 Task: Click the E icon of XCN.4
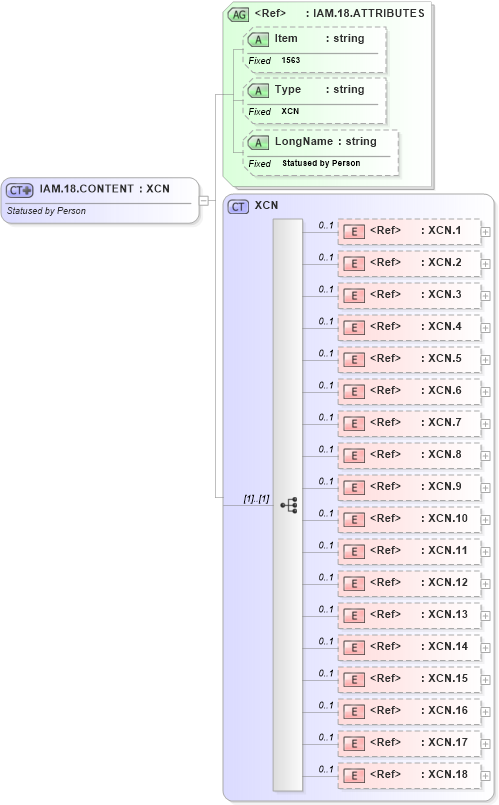click(x=354, y=328)
